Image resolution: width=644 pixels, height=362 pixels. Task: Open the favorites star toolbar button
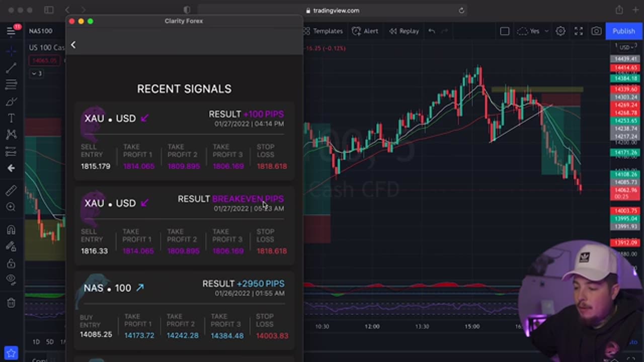(11, 353)
